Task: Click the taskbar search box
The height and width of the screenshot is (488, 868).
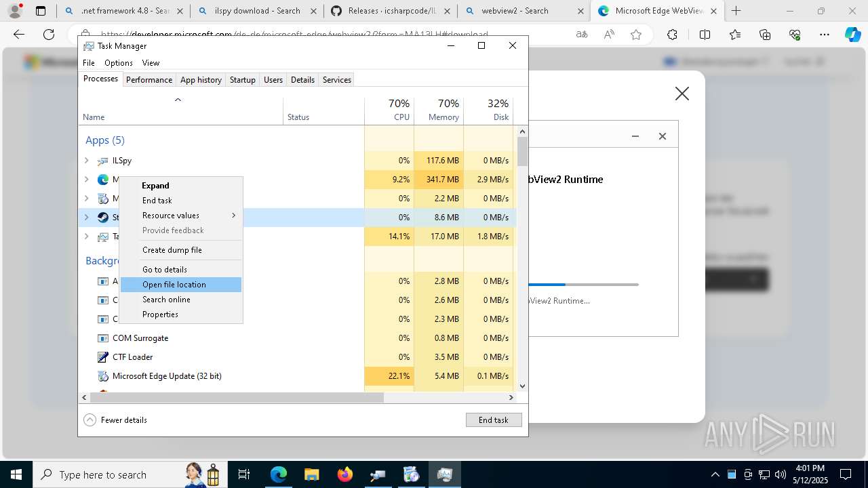Action: (129, 474)
